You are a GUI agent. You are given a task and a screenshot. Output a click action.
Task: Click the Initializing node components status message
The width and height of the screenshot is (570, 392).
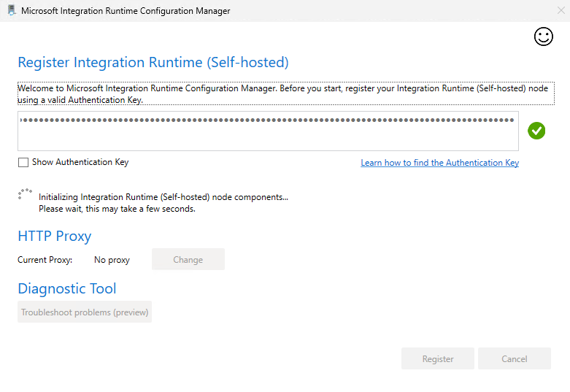tap(163, 196)
